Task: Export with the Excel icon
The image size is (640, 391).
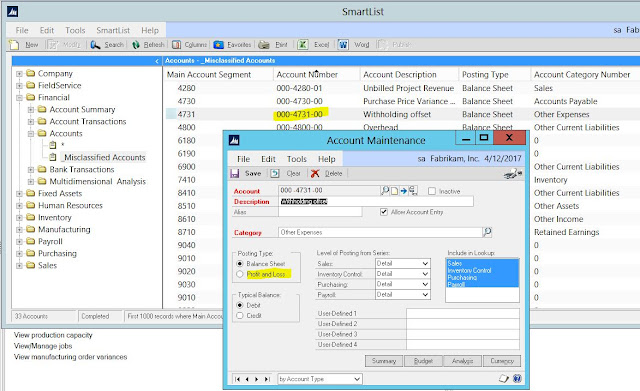Action: pyautogui.click(x=302, y=44)
